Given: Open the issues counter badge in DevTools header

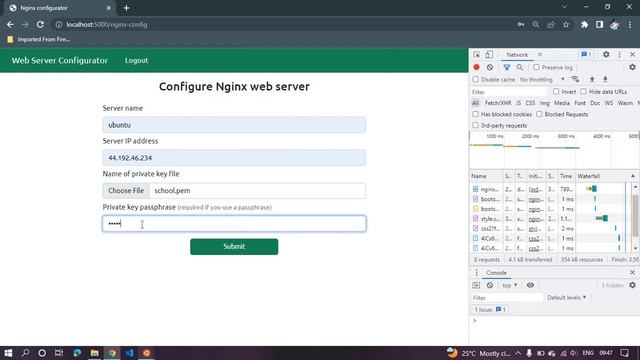Looking at the screenshot, I should (x=586, y=55).
